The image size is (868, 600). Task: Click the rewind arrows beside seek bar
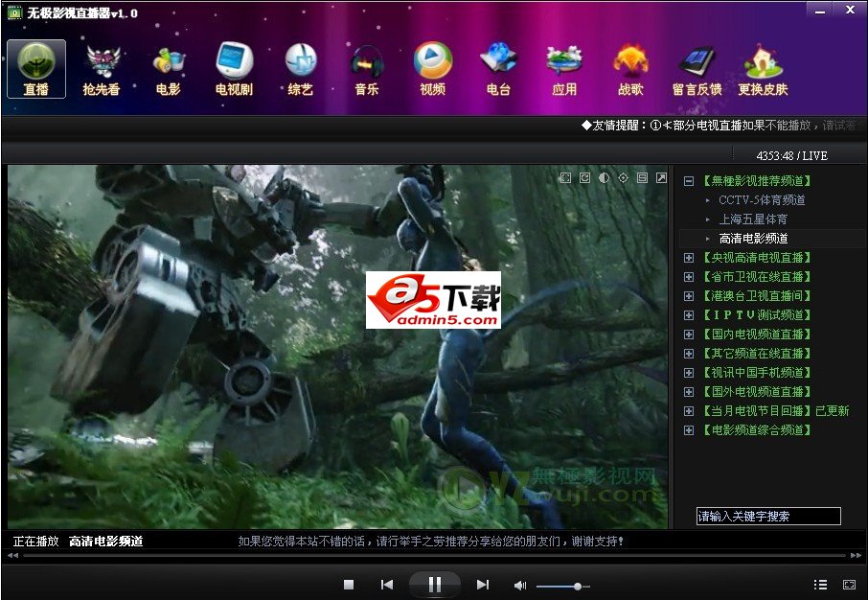[x=12, y=555]
